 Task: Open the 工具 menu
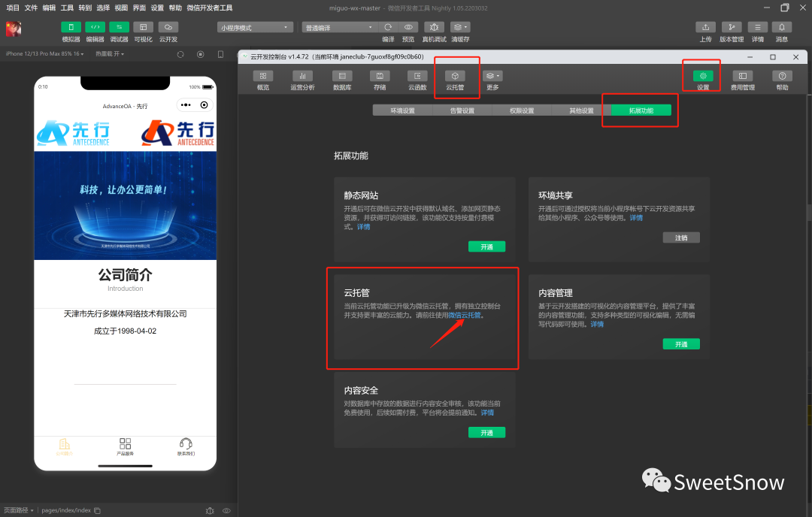67,8
